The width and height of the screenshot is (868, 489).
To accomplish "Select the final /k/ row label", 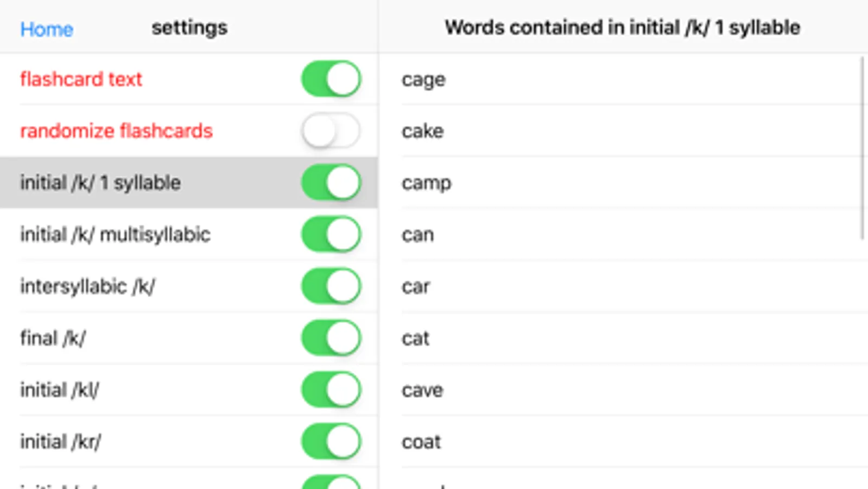I will point(53,338).
